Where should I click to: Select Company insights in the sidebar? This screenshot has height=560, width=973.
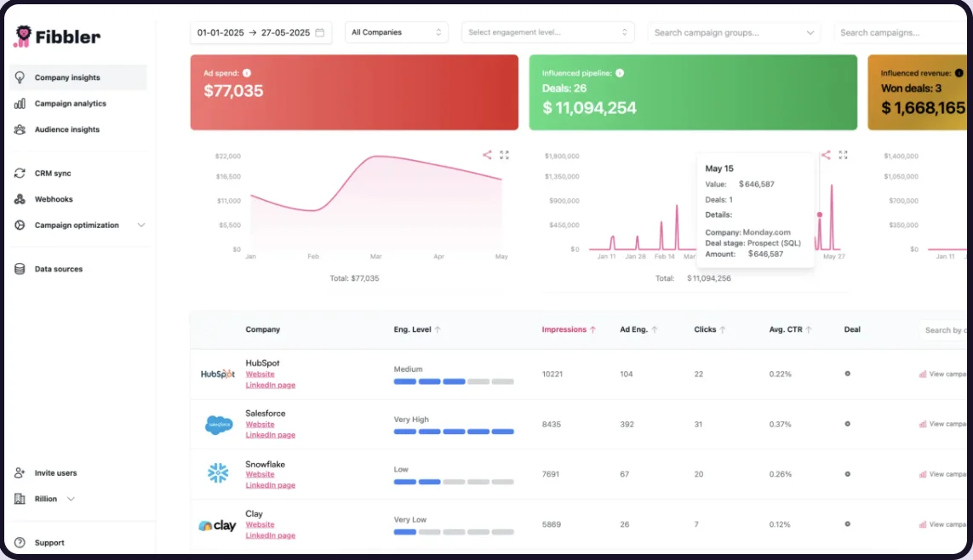(21, 77)
